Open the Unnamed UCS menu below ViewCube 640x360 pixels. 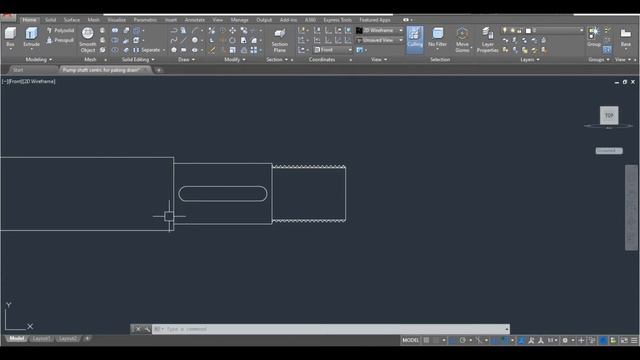point(609,151)
